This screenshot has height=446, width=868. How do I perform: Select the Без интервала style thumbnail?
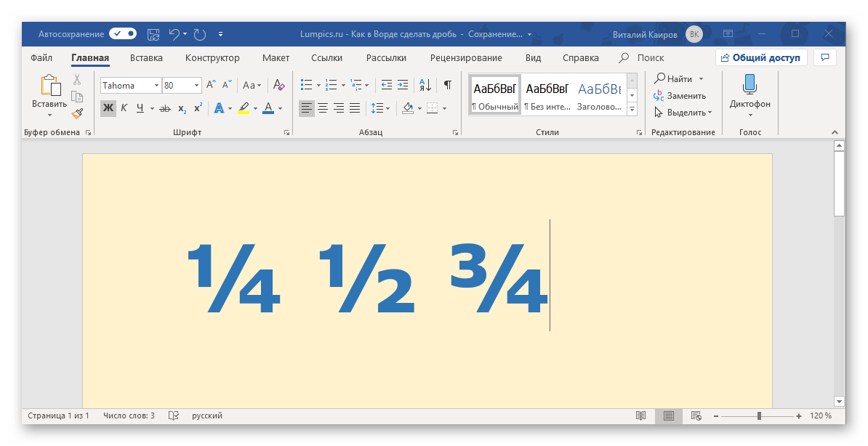547,94
